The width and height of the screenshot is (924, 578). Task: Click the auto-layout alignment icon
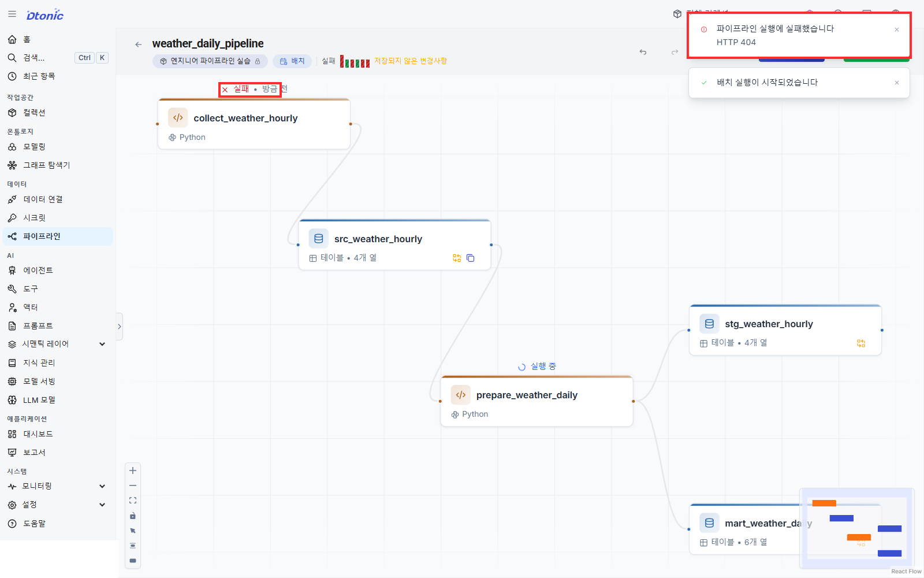pos(133,546)
